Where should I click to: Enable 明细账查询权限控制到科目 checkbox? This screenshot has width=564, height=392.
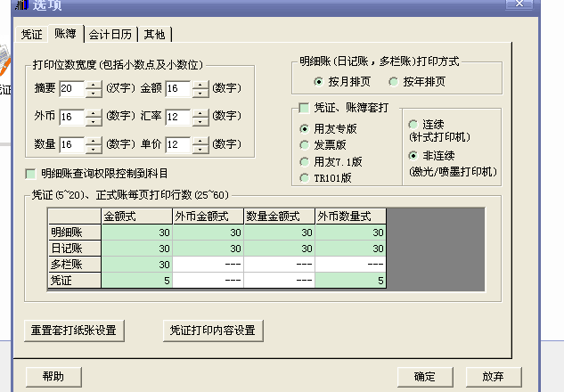(x=31, y=174)
